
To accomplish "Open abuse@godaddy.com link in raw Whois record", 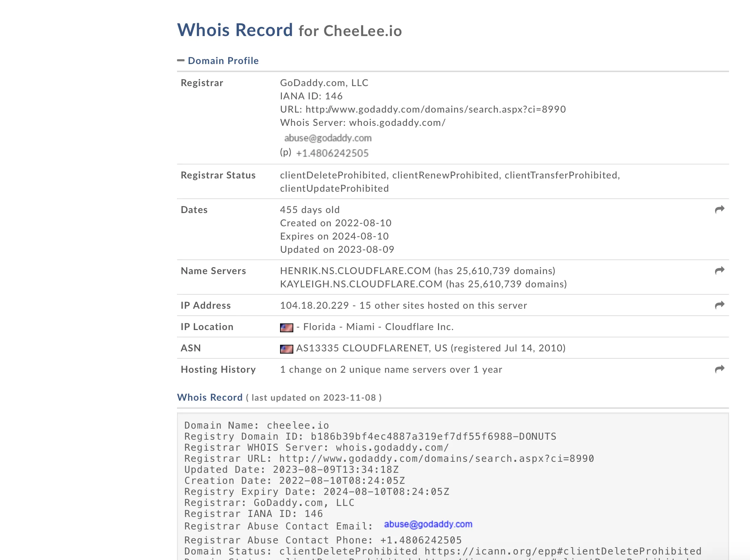I will (428, 524).
